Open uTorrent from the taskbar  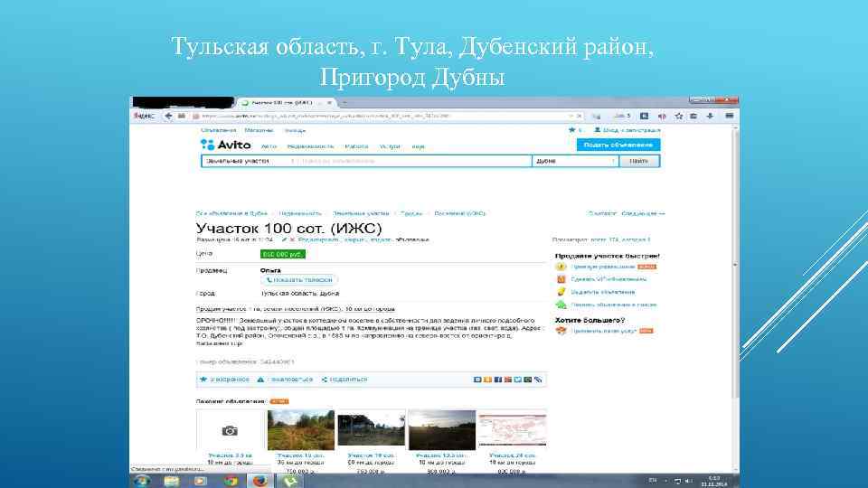[289, 480]
